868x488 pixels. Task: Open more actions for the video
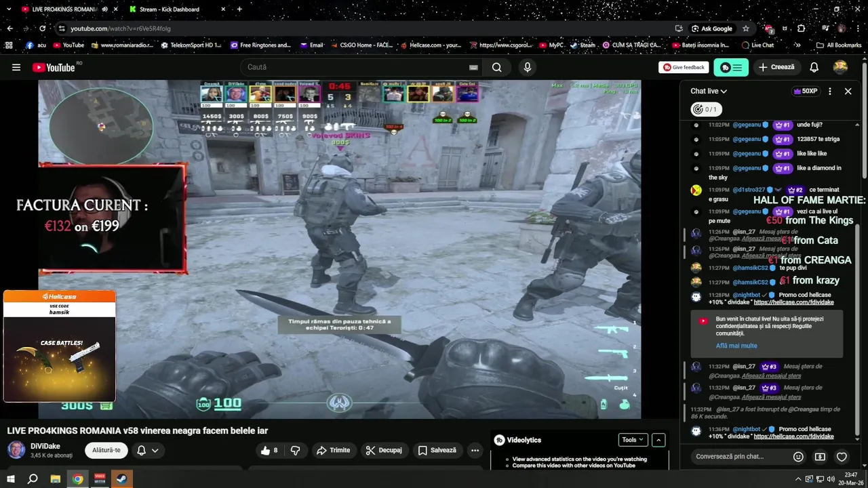coord(475,450)
